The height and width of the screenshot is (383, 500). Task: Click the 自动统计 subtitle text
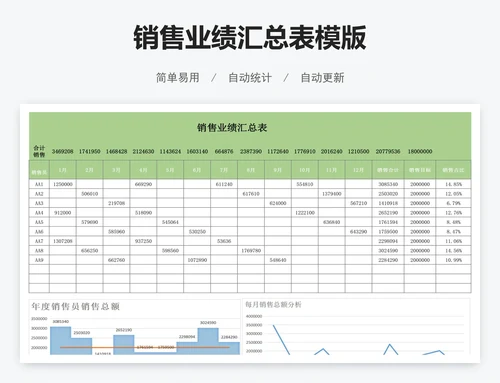250,78
